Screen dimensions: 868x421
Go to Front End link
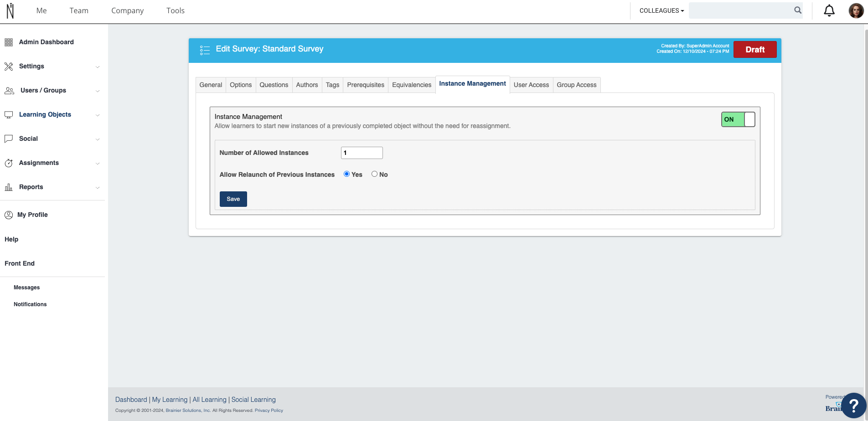20,263
